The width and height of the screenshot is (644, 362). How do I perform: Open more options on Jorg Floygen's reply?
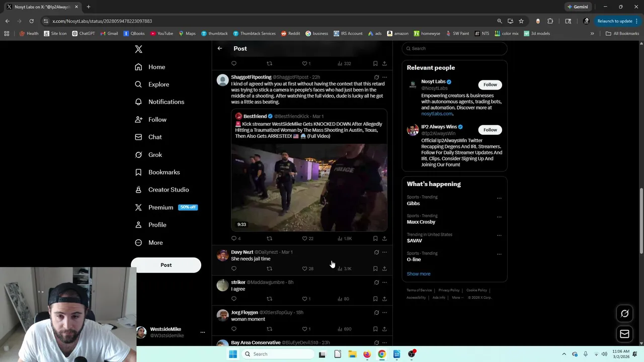384,313
